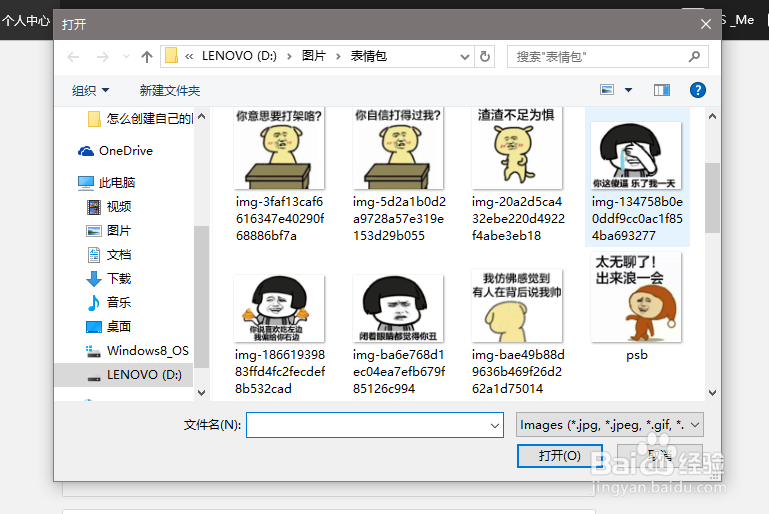Screen dimensions: 769x514
Task: Open recent locations dropdown arrow
Action: [126, 57]
